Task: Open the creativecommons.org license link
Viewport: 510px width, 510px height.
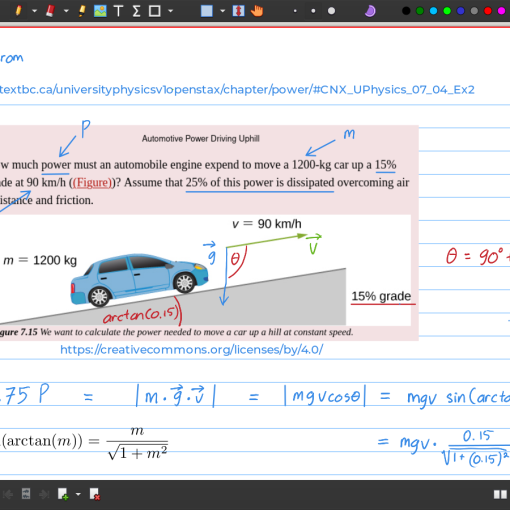Action: (x=192, y=350)
